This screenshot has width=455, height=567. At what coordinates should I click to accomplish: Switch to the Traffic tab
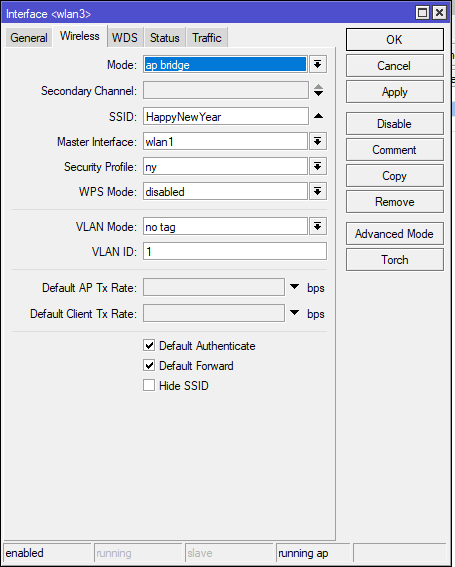[x=207, y=38]
